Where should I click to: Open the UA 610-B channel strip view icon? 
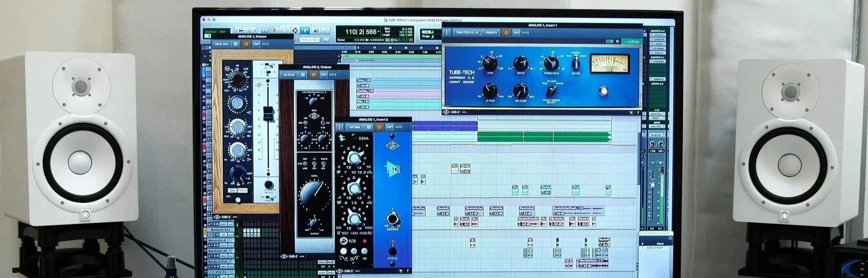click(x=303, y=75)
